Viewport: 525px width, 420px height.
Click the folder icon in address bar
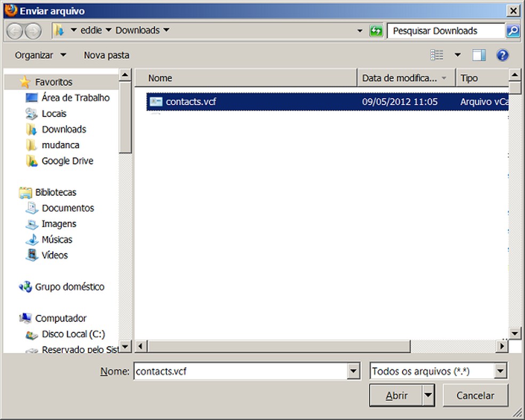coord(59,30)
